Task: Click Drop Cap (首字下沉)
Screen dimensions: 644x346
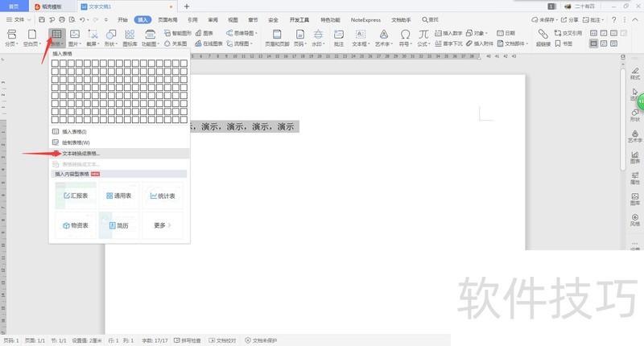Action: 448,43
